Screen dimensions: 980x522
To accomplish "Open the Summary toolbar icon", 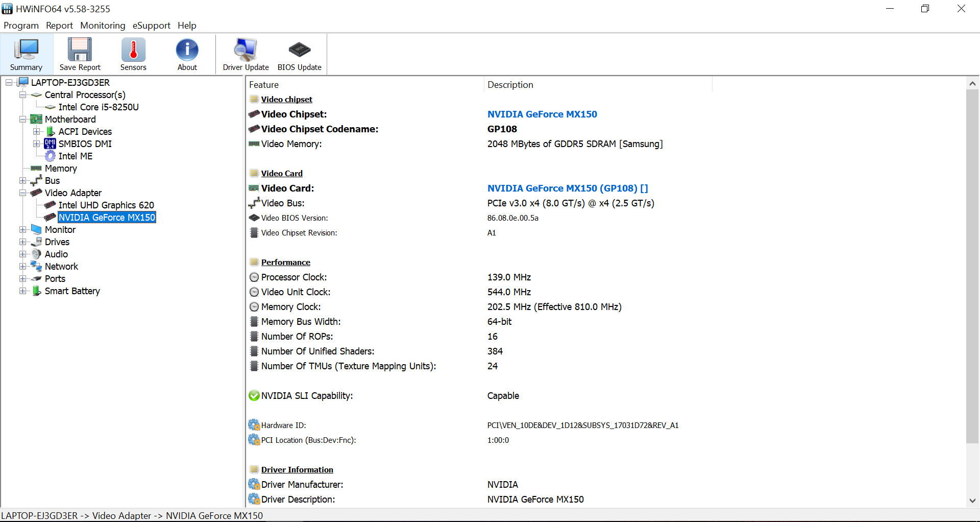I will pos(26,54).
